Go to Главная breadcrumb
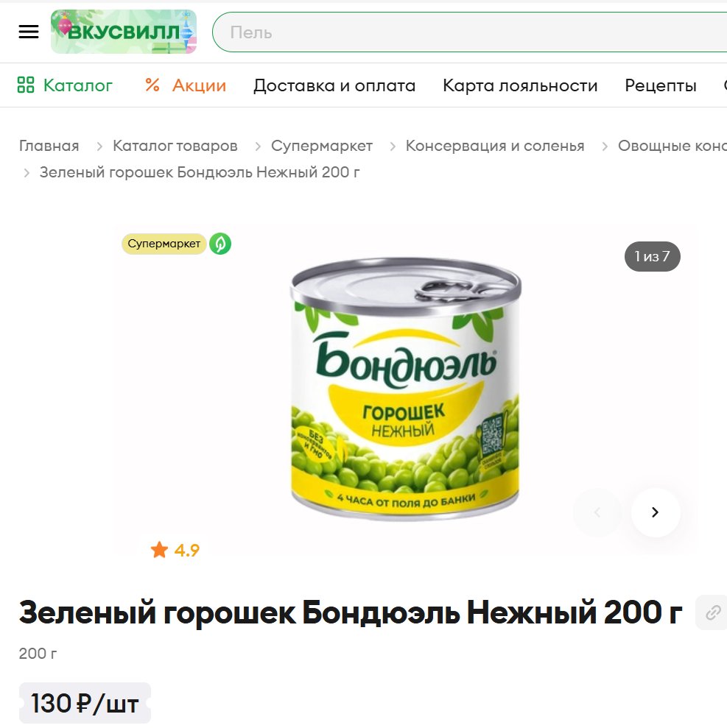The height and width of the screenshot is (728, 727). (x=49, y=146)
